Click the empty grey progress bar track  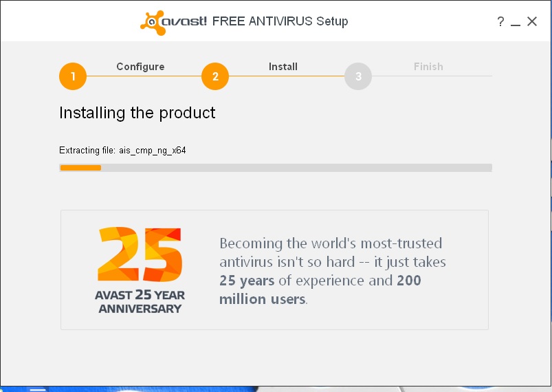click(296, 168)
